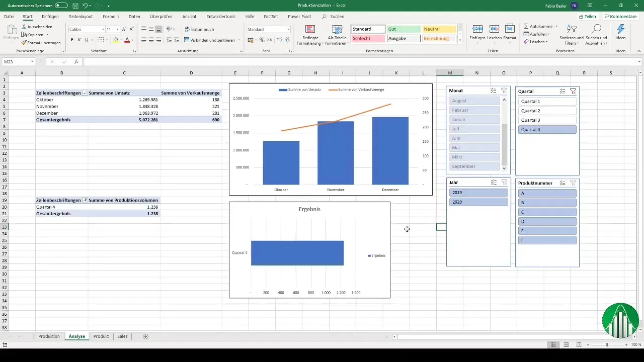Open Als Tabelle formatieren
Screen dimensions: 644x362
(338, 35)
